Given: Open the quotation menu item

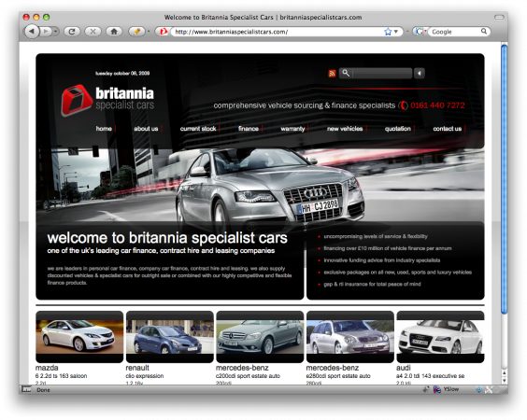Looking at the screenshot, I should tap(398, 129).
